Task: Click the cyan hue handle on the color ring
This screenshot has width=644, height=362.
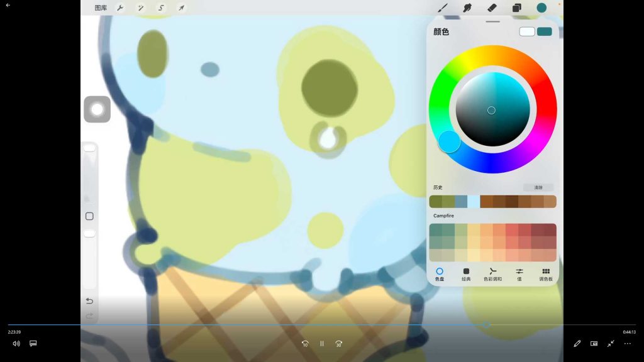Action: 449,141
